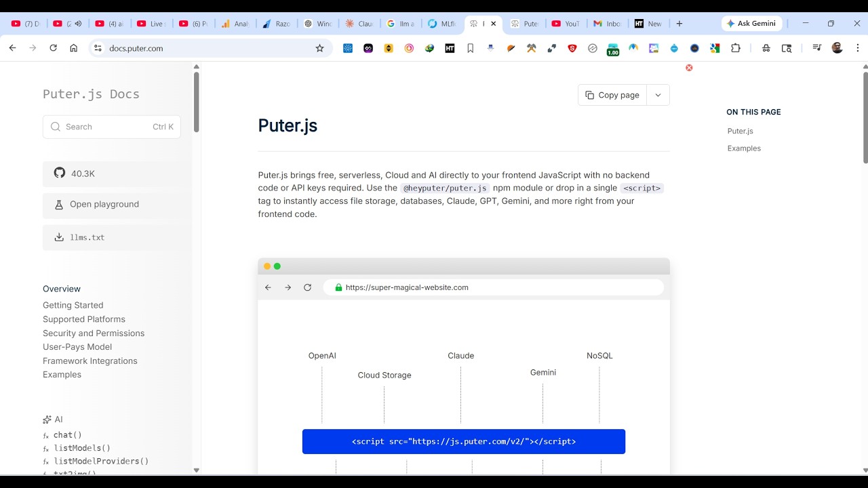Click the sidebar scrollbar down arrow
This screenshot has width=868, height=488.
pyautogui.click(x=197, y=470)
